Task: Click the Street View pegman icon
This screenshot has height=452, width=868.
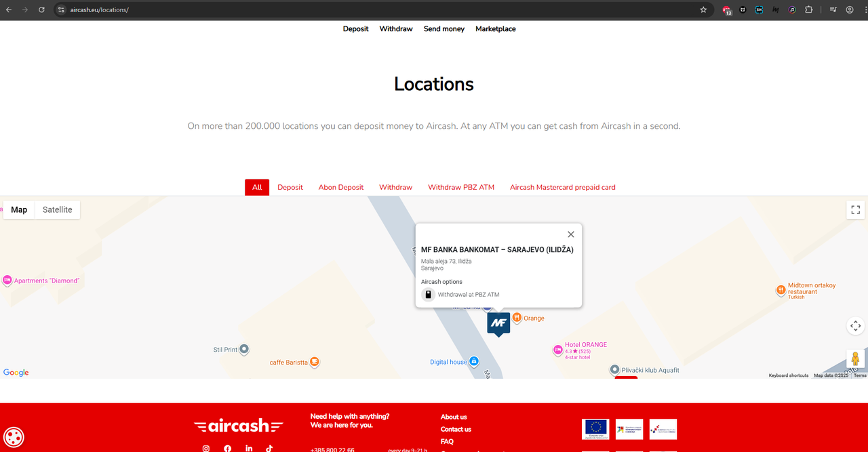Action: pyautogui.click(x=856, y=358)
